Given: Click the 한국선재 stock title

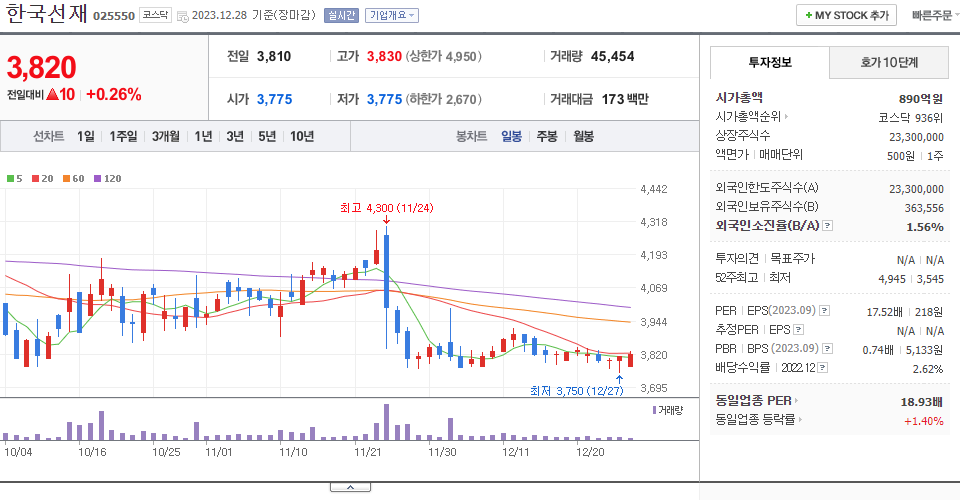Looking at the screenshot, I should (47, 14).
